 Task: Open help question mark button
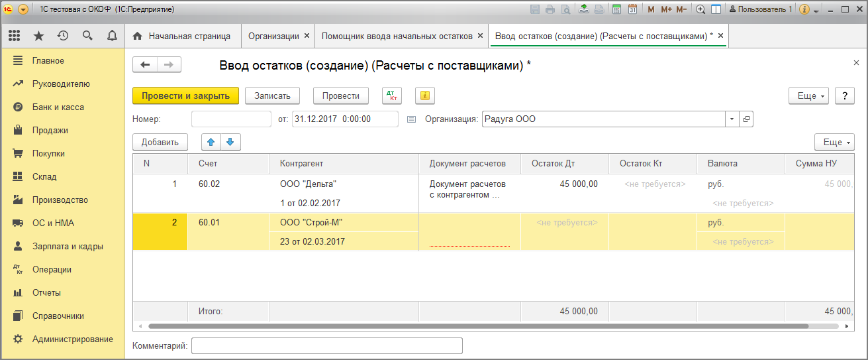click(x=844, y=95)
